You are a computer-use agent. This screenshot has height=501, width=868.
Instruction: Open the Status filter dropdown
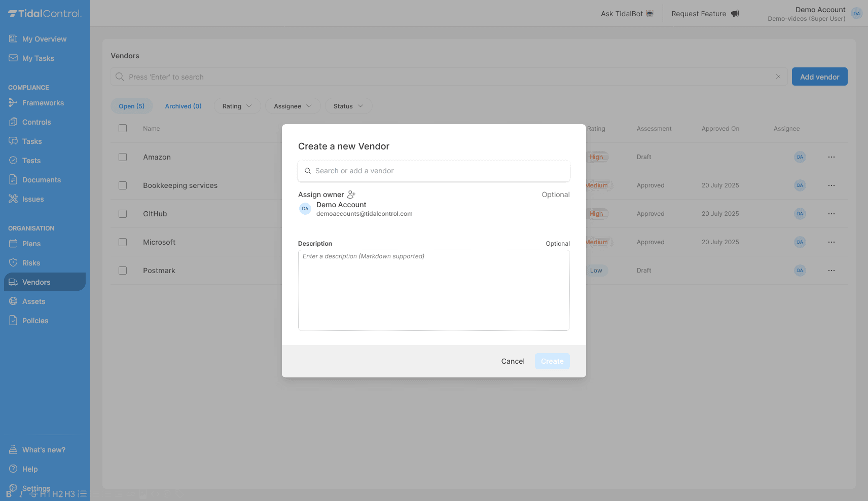[x=348, y=106]
